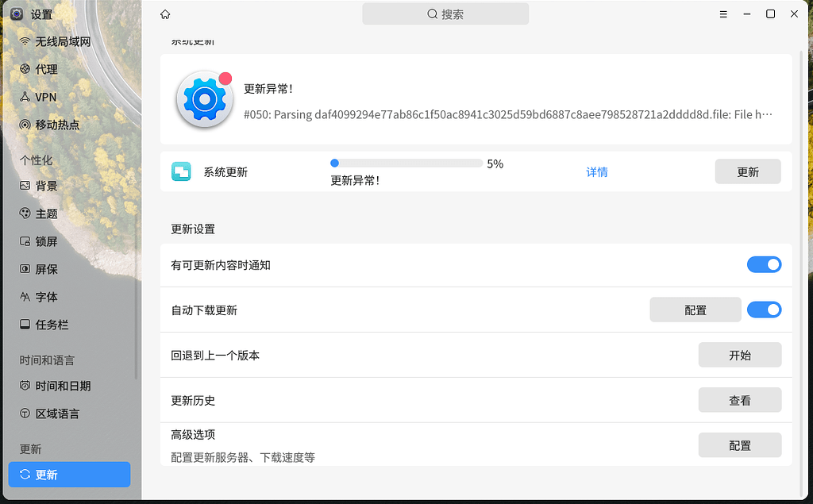Image resolution: width=813 pixels, height=504 pixels.
Task: Click the 字体 font icon
Action: [25, 297]
